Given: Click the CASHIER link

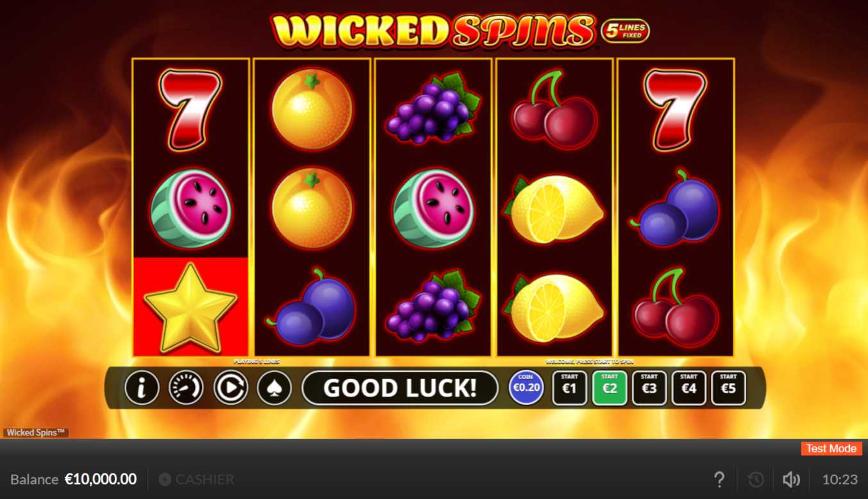Looking at the screenshot, I should [196, 479].
